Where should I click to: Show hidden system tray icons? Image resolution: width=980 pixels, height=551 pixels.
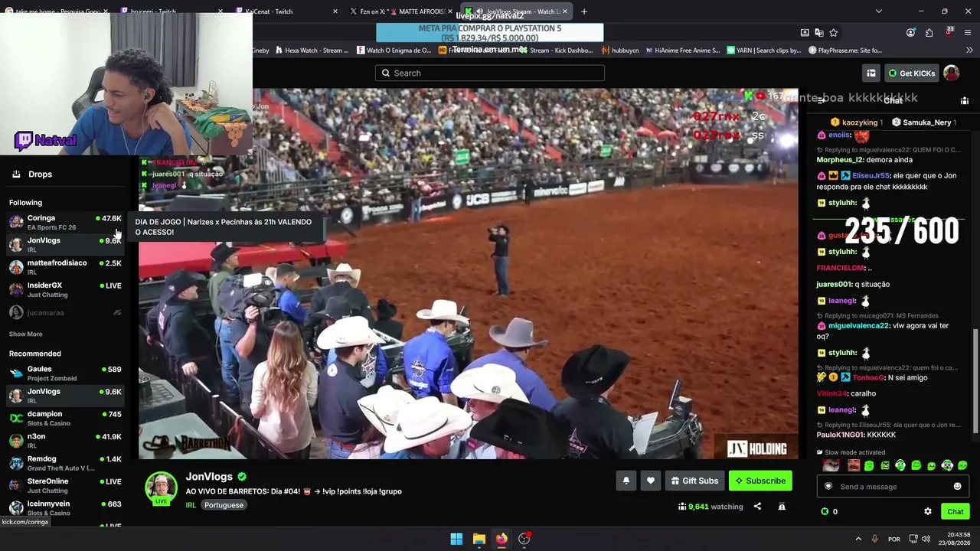coord(857,539)
